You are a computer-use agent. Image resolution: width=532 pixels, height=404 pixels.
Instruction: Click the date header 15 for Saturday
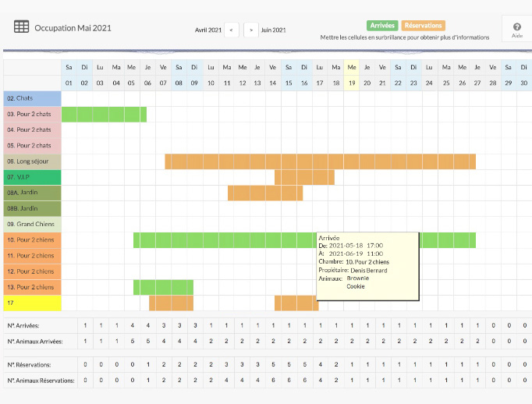click(289, 83)
